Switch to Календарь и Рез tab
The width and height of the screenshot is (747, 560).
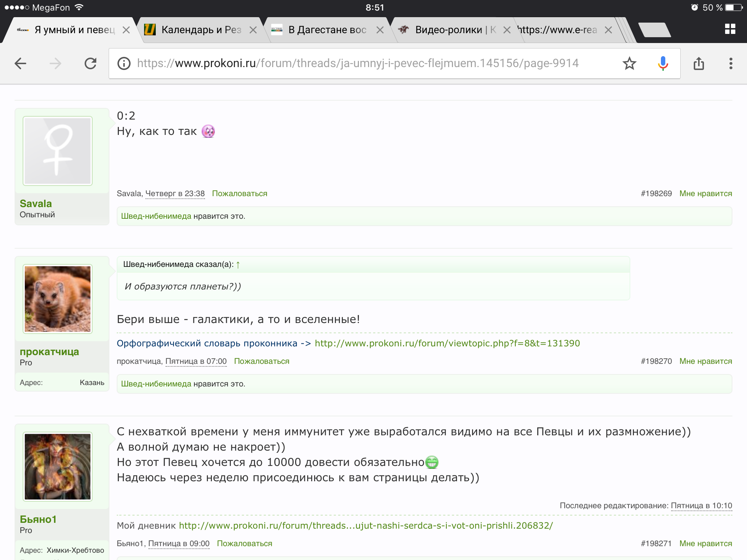coord(201,30)
